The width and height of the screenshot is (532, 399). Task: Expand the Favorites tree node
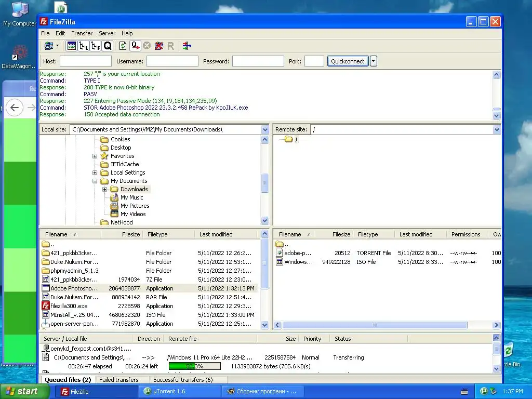95,156
